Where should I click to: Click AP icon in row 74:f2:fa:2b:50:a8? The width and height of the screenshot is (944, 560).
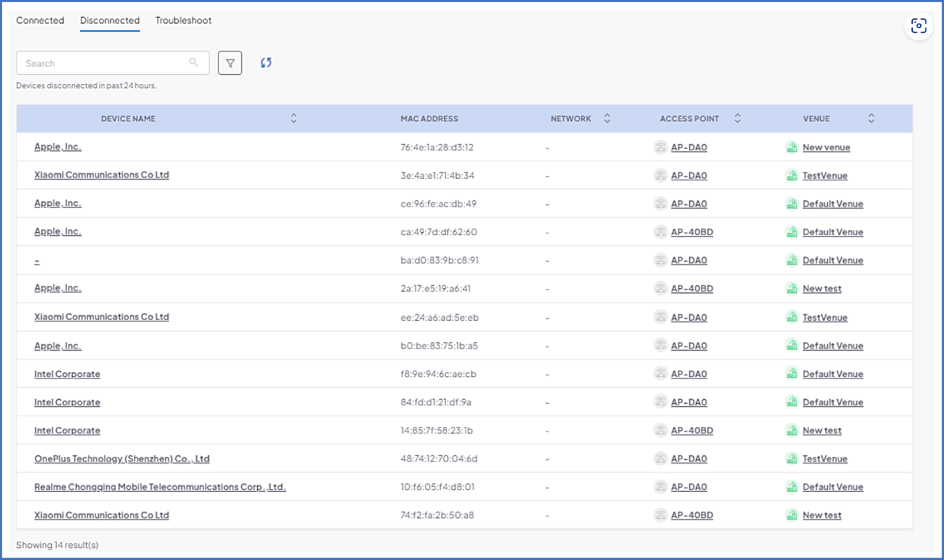pos(661,515)
